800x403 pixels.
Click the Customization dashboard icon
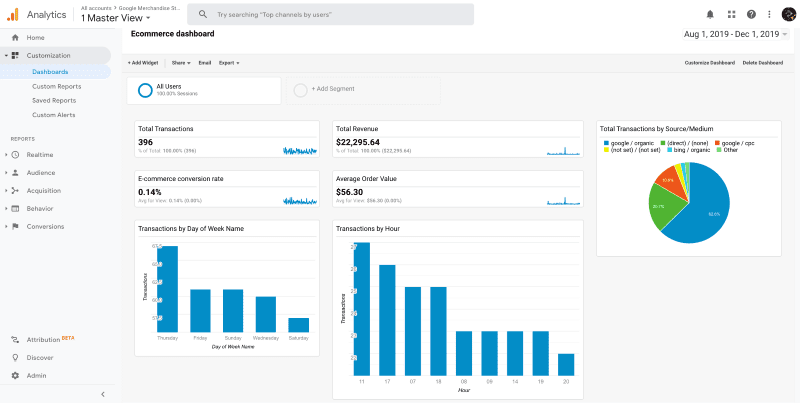point(15,55)
